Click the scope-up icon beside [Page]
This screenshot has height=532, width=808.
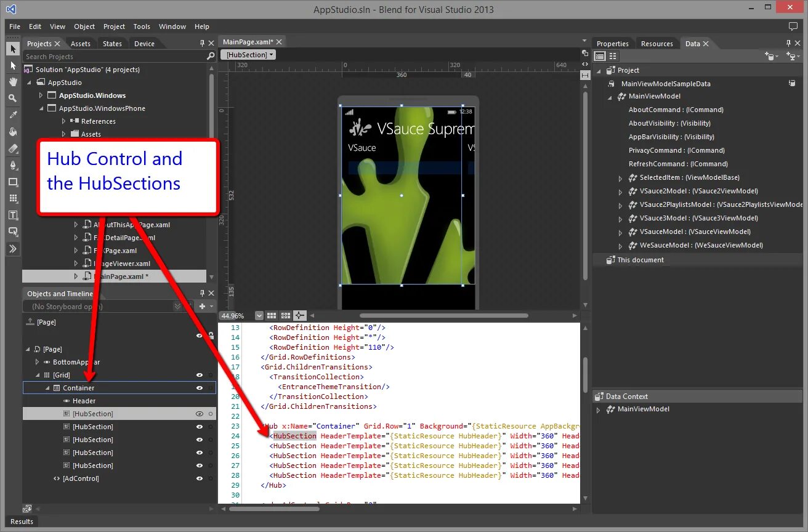pyautogui.click(x=30, y=321)
